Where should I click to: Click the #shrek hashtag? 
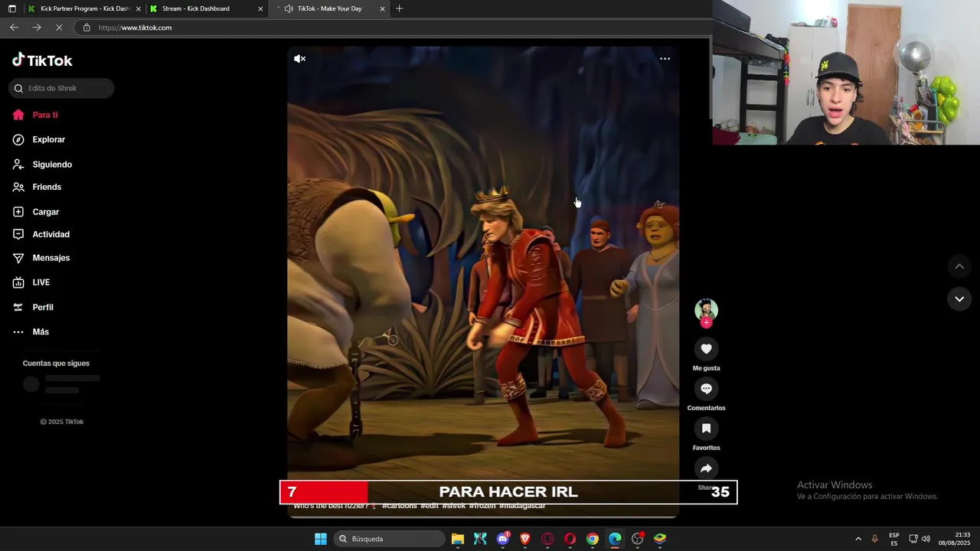[x=453, y=506]
